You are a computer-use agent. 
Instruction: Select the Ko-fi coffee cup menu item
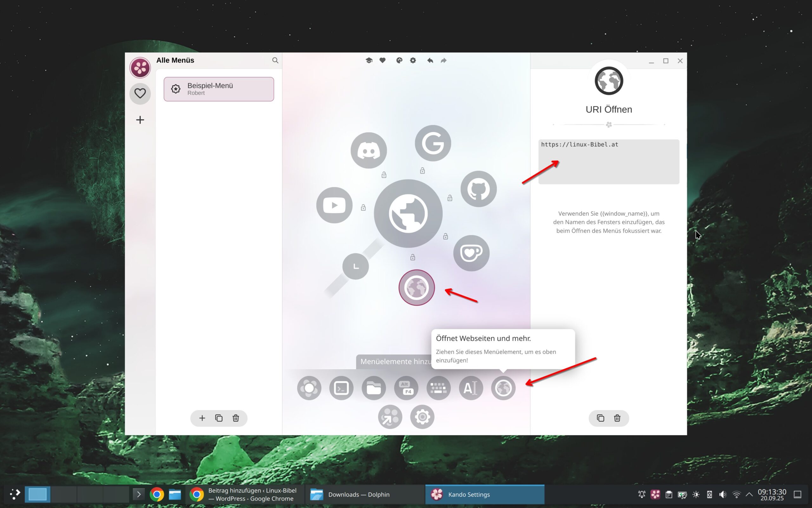471,253
